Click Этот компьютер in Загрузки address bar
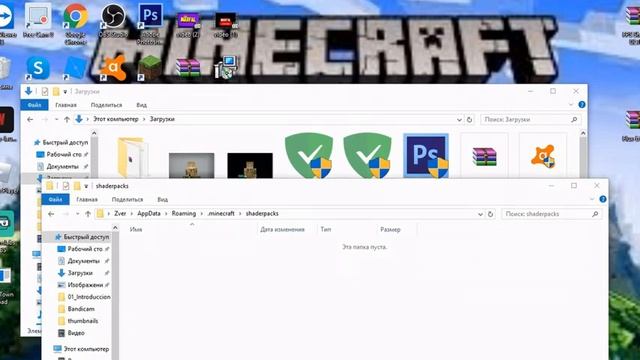 (116, 119)
